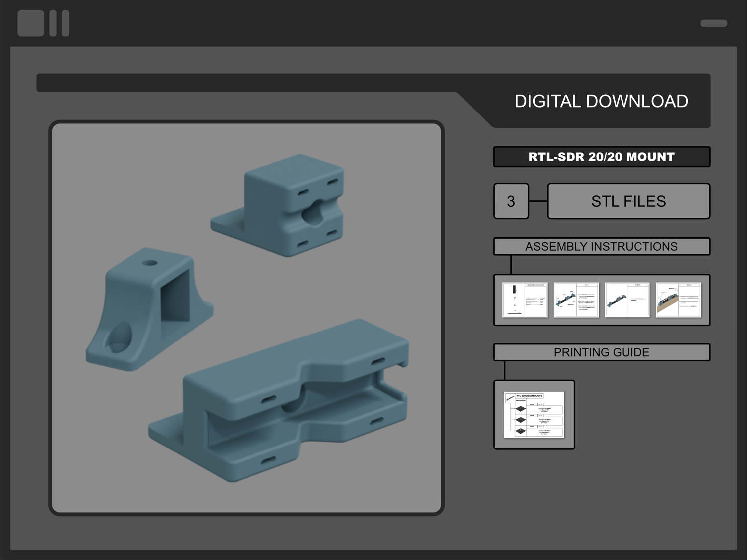Click the minimize pill in the title bar
747x560 pixels.
click(x=714, y=23)
